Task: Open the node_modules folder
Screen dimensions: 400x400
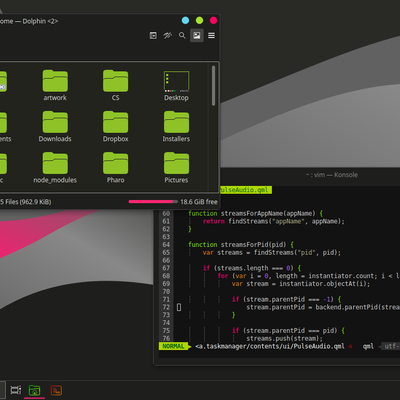Action: click(x=55, y=168)
